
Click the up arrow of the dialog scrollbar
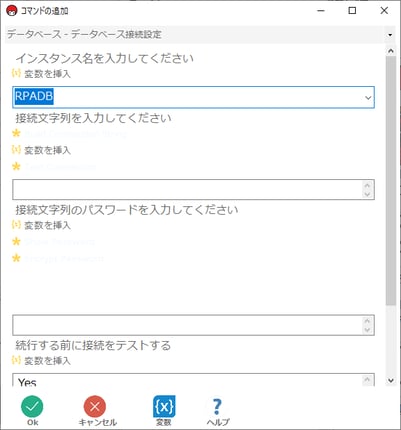tap(391, 51)
